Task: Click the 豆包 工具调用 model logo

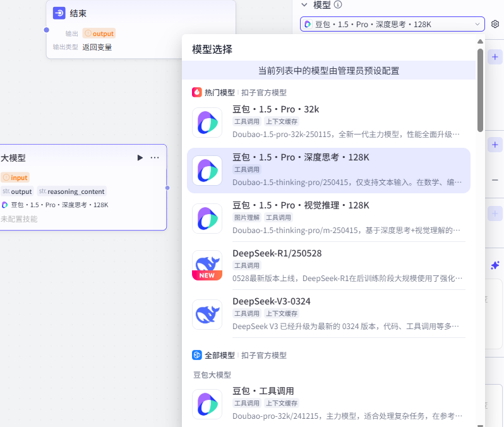Action: [x=207, y=404]
